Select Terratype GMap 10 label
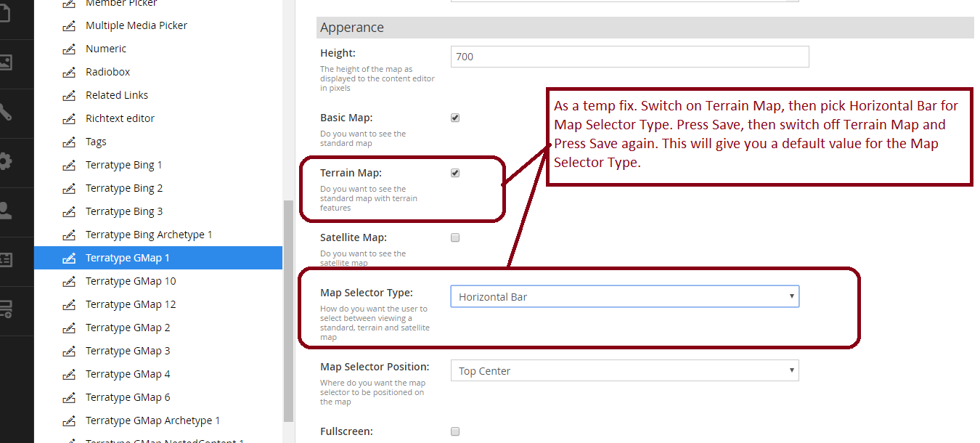 tap(131, 281)
